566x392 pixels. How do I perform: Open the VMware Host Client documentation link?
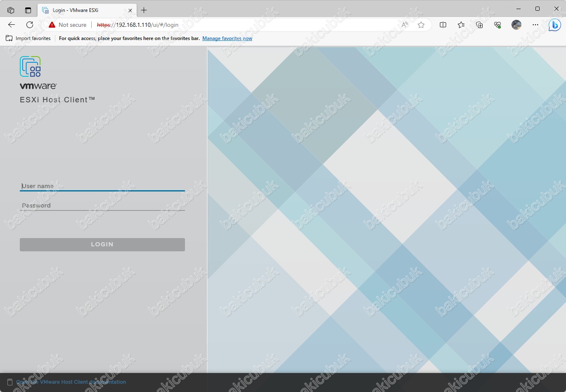(x=71, y=382)
